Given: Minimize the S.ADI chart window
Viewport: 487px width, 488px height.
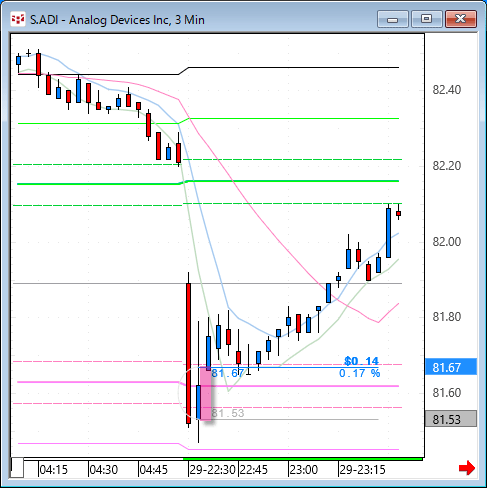Looking at the screenshot, I should (x=393, y=19).
